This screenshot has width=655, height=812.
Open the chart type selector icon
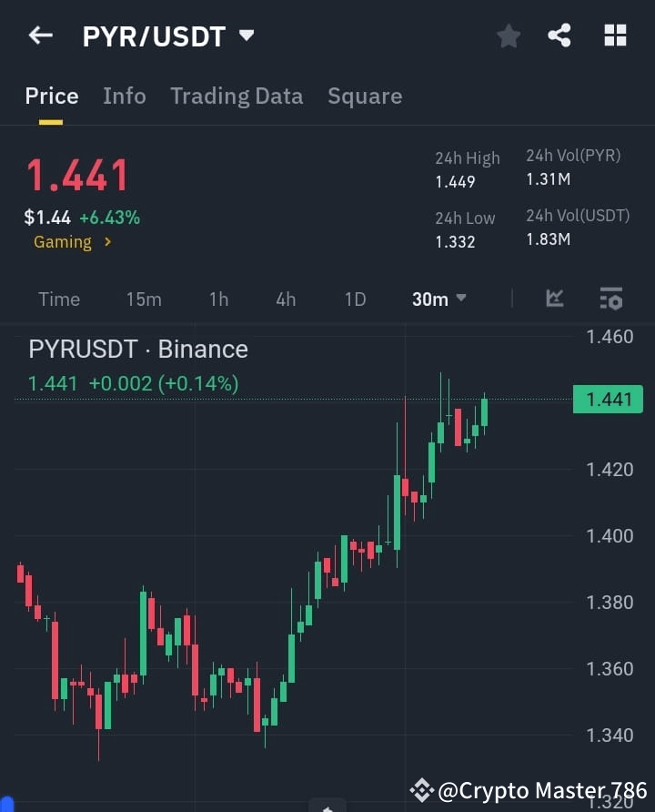point(554,299)
